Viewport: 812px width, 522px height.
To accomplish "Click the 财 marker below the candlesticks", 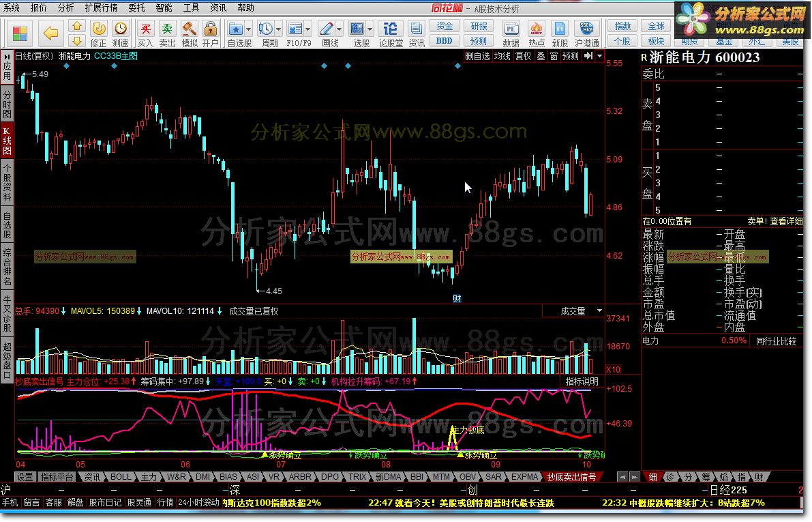I will (x=457, y=299).
